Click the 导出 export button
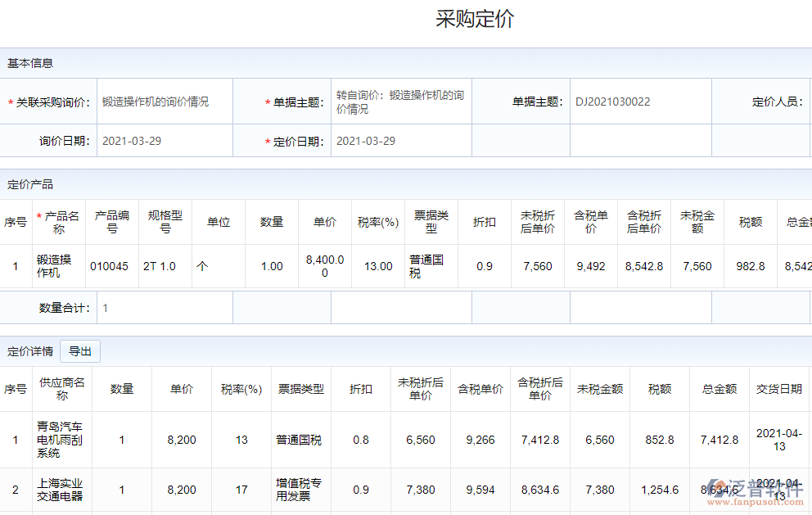 80,351
